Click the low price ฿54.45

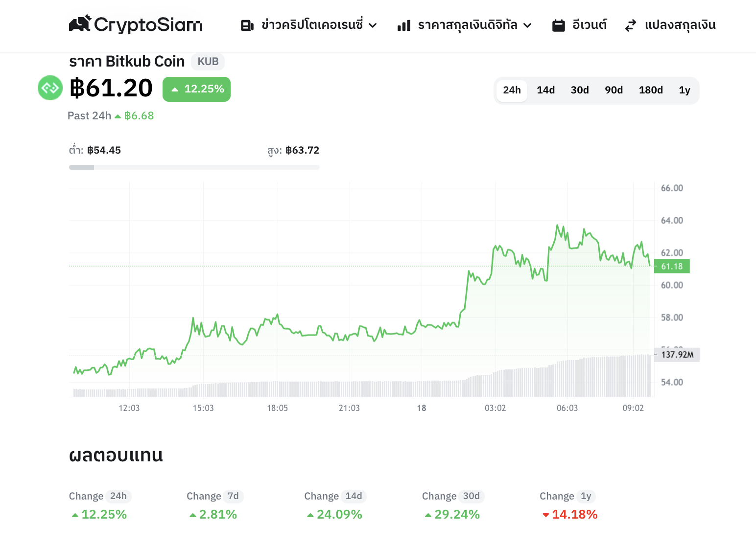[x=104, y=150]
